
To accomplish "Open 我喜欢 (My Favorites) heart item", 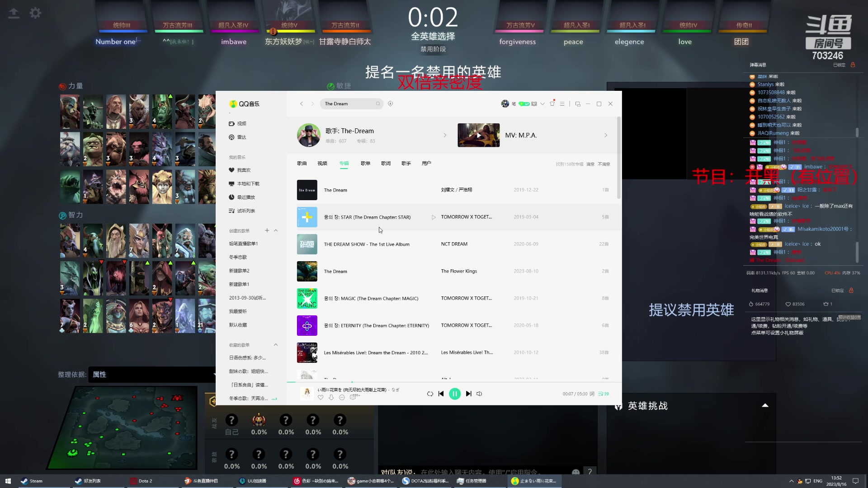I will coord(240,170).
